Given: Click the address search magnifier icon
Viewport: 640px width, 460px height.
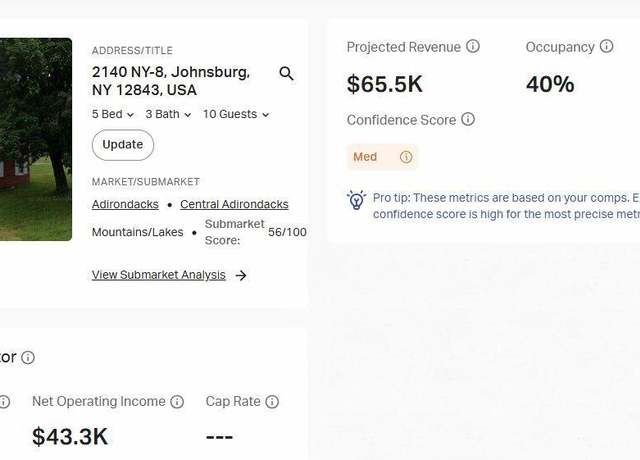Looking at the screenshot, I should click(286, 74).
